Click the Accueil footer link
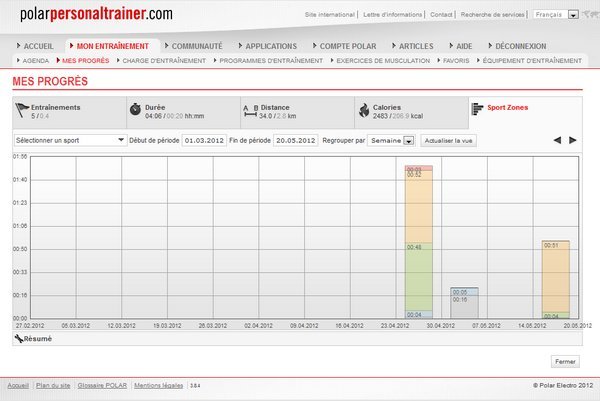Screen dimensions: 600x401 [18, 385]
